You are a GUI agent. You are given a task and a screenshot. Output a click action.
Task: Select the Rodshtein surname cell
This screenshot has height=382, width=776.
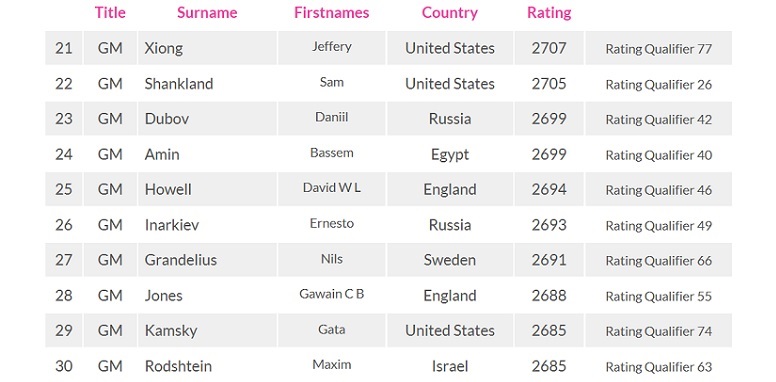click(x=207, y=366)
